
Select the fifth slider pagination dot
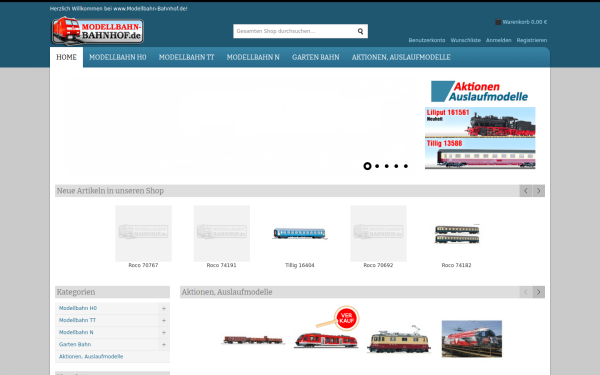(406, 166)
